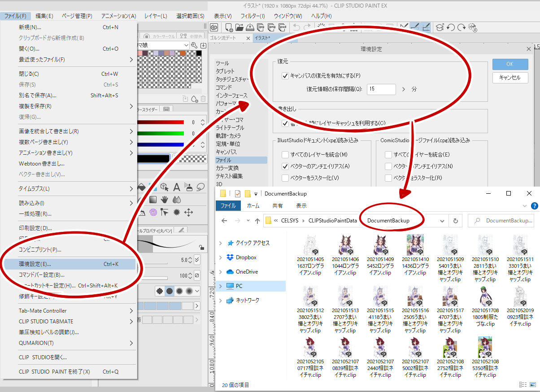Viewport: 540px width, 392px height.
Task: Click the Undo arrow in command bar
Action: click(x=296, y=27)
